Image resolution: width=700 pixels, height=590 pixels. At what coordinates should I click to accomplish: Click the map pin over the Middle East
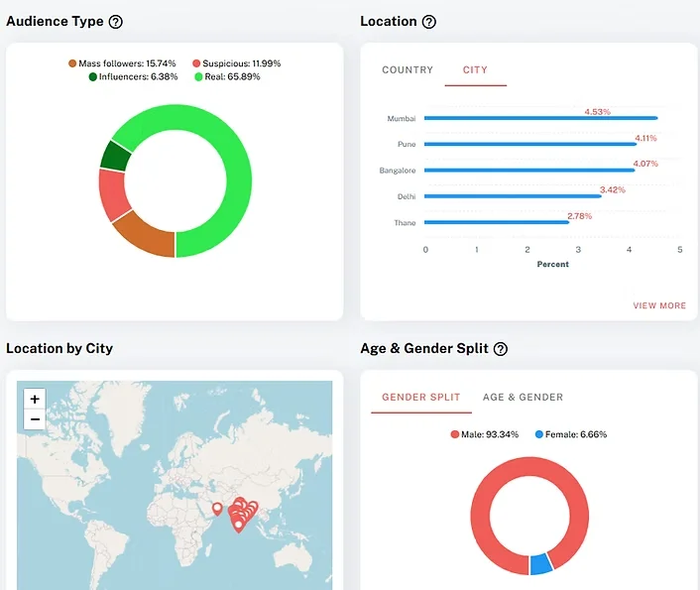click(217, 510)
